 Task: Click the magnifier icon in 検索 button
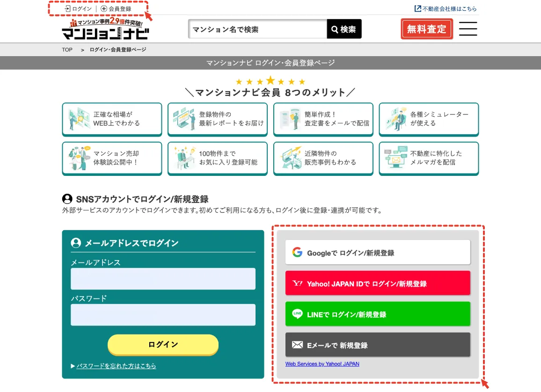pos(335,29)
